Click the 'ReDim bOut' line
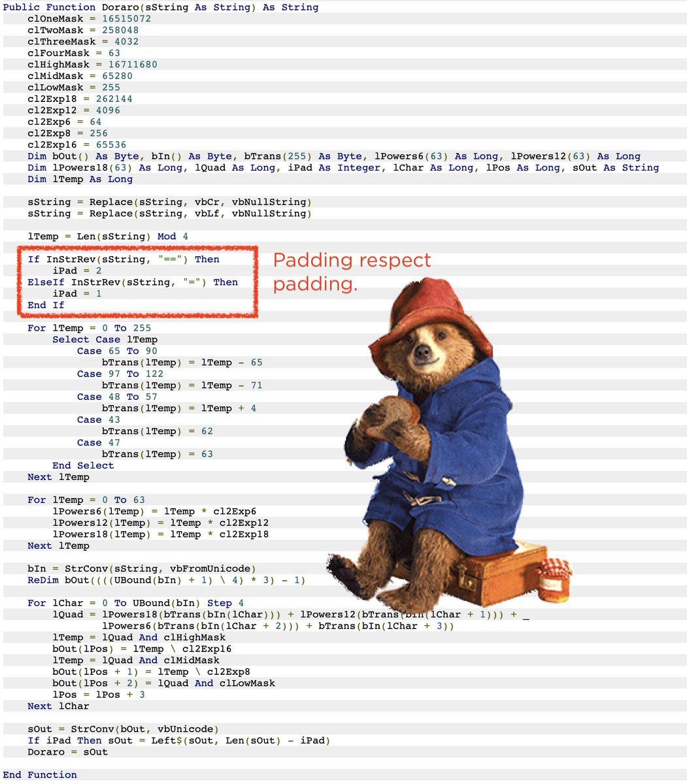Image resolution: width=687 pixels, height=784 pixels. [167, 580]
